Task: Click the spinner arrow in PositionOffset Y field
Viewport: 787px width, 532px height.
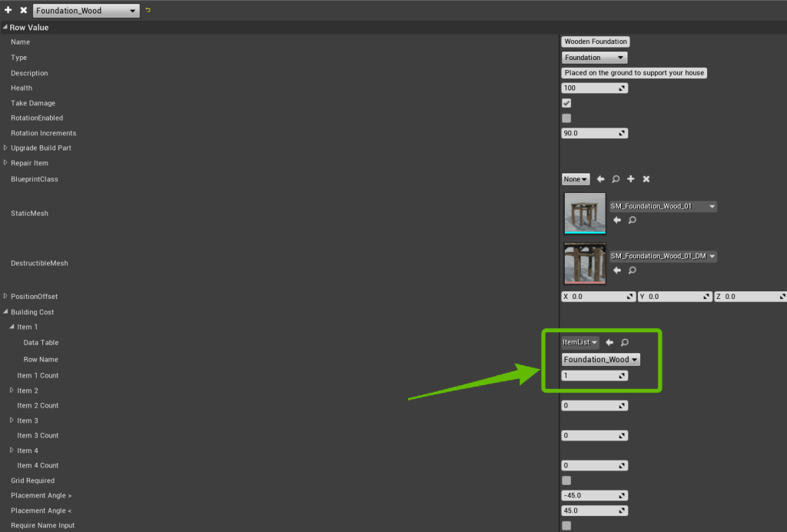Action: pos(707,297)
